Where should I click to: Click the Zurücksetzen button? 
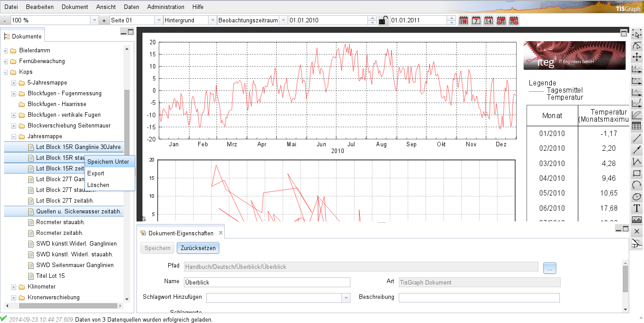198,248
